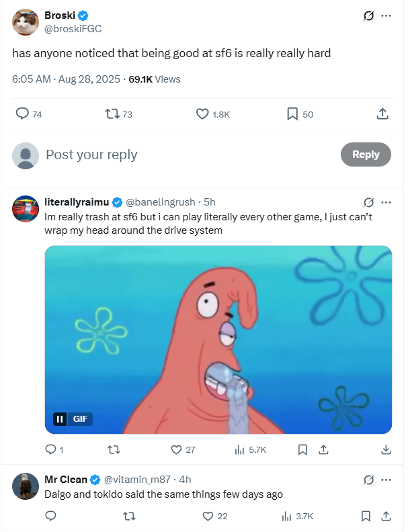Open Broski's cat profile picture
This screenshot has height=532, width=408.
tap(26, 22)
